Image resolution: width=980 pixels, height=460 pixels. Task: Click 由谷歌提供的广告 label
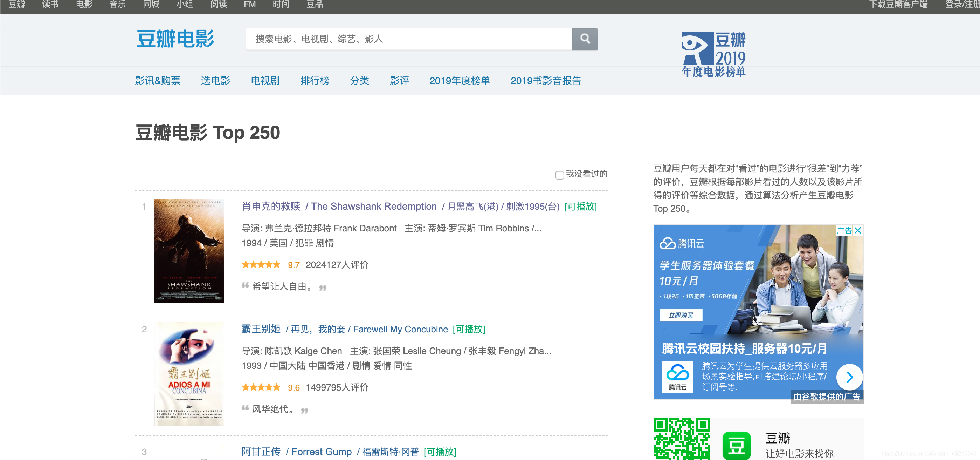click(x=827, y=397)
